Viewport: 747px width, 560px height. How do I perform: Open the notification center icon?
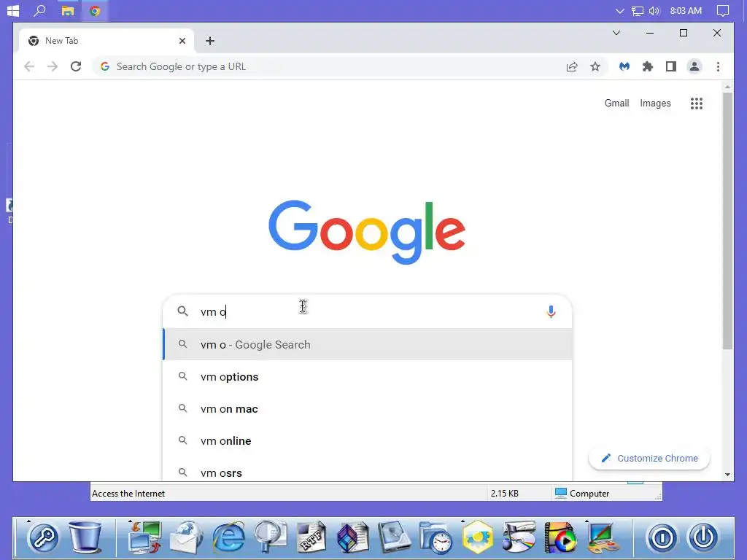723,10
